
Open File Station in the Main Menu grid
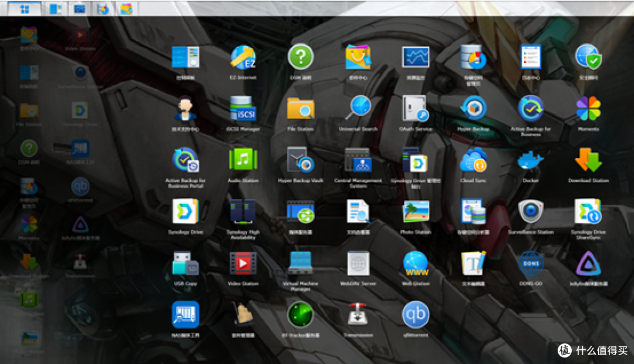tap(301, 109)
